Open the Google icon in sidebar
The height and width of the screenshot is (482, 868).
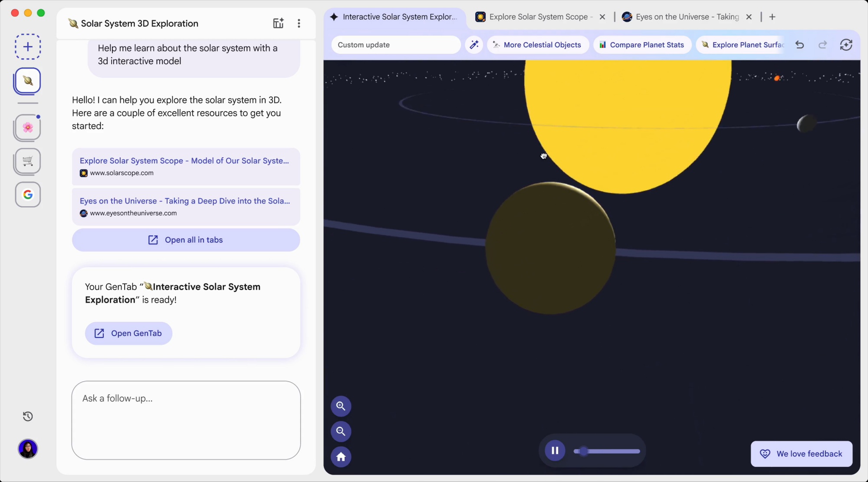[x=28, y=195]
